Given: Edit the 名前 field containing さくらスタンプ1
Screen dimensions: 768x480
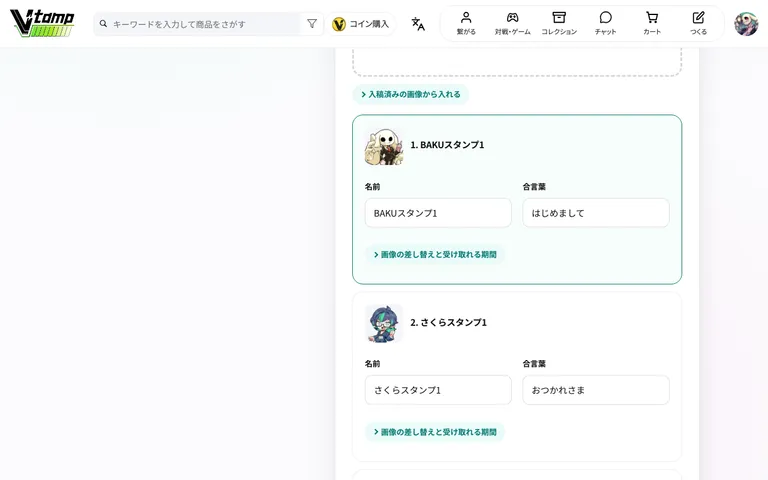Looking at the screenshot, I should point(438,390).
